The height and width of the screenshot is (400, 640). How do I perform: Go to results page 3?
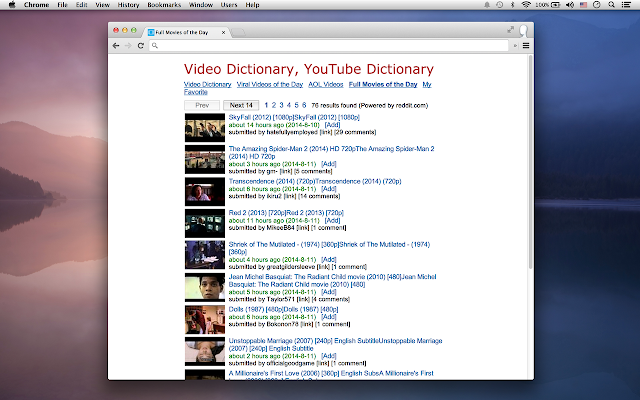(281, 105)
